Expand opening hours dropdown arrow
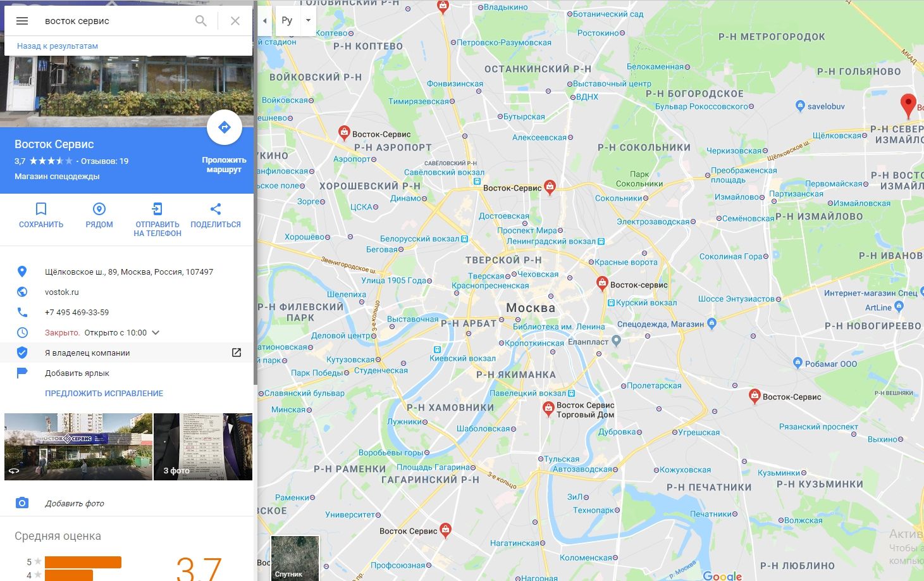Image resolution: width=924 pixels, height=581 pixels. [156, 332]
